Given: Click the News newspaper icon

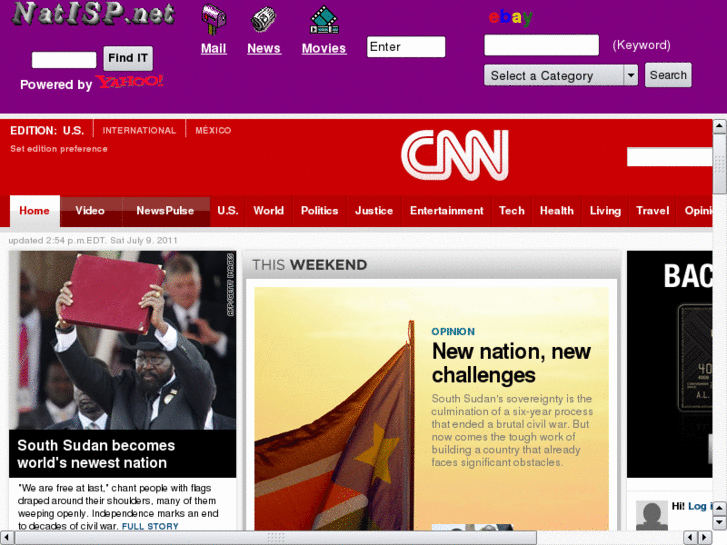Looking at the screenshot, I should coord(263,19).
